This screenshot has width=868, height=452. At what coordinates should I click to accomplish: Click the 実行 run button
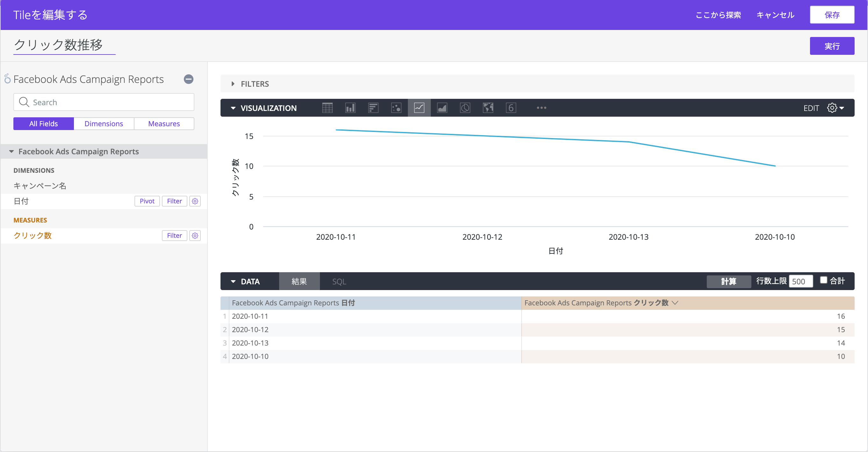832,46
